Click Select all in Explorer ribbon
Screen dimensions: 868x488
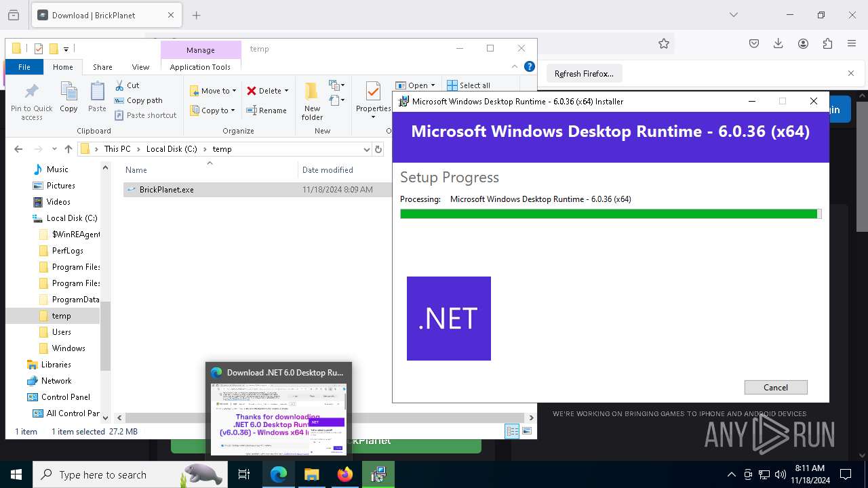[468, 85]
